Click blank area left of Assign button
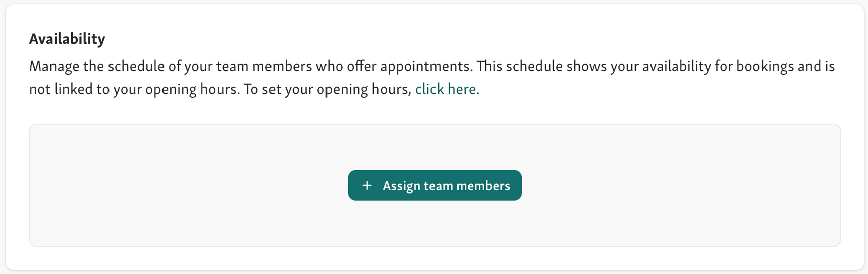The width and height of the screenshot is (868, 274). click(202, 185)
